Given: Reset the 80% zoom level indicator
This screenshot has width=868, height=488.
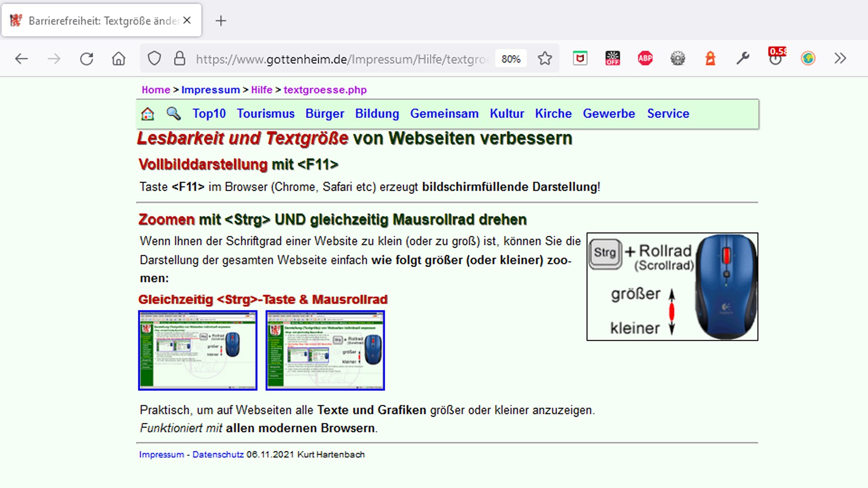Looking at the screenshot, I should coord(511,59).
